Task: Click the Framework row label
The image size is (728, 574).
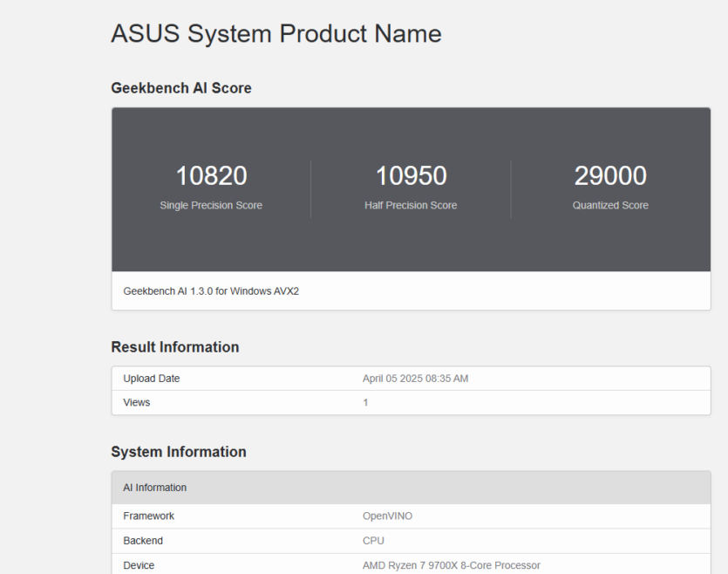Action: pos(148,516)
